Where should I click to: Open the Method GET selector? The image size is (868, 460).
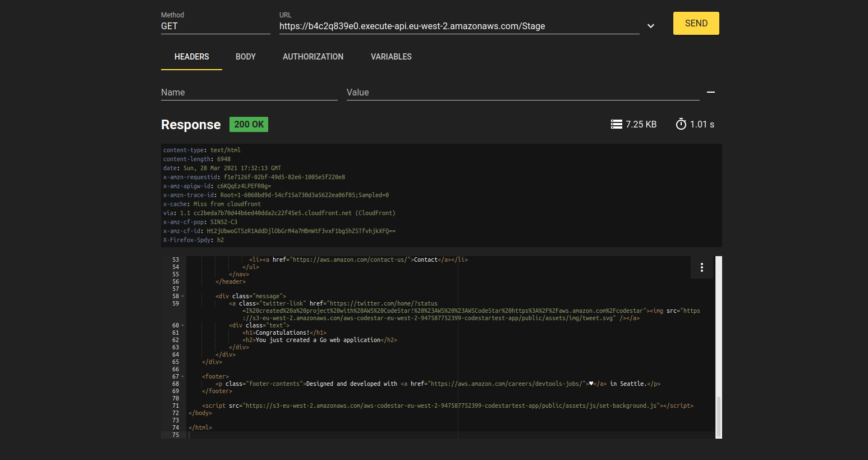click(x=215, y=26)
